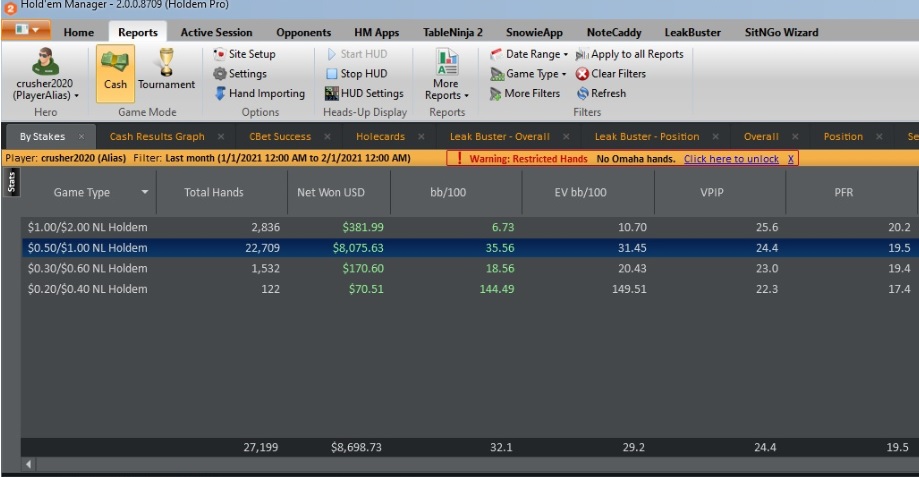Refresh the report
Viewport: 919px width, 477px height.
(x=601, y=93)
